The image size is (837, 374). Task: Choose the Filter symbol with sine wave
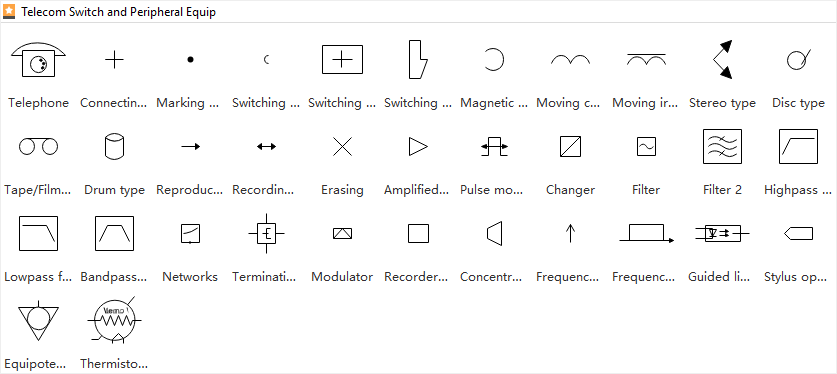646,146
